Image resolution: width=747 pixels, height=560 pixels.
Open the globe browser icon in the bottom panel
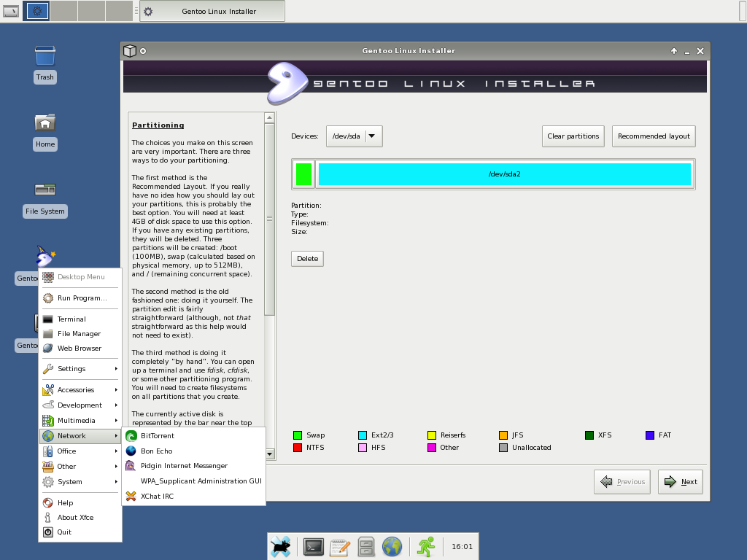(392, 547)
